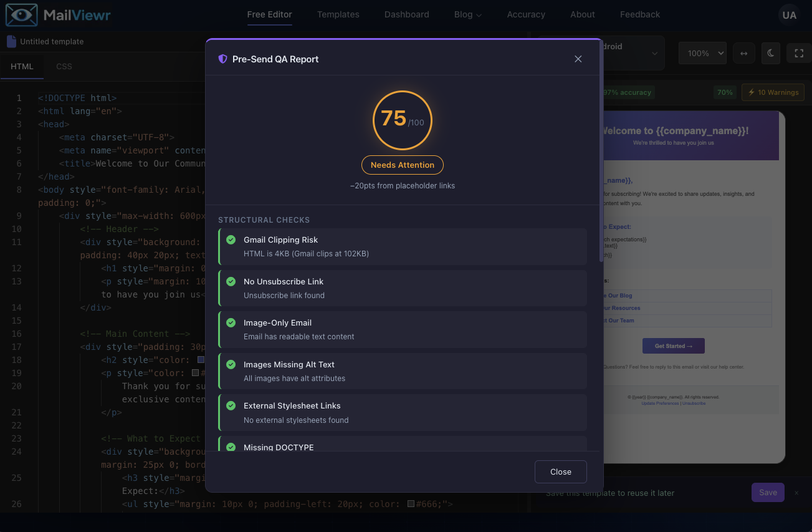The image size is (812, 532).
Task: Open the 10 Warnings button
Action: (773, 92)
